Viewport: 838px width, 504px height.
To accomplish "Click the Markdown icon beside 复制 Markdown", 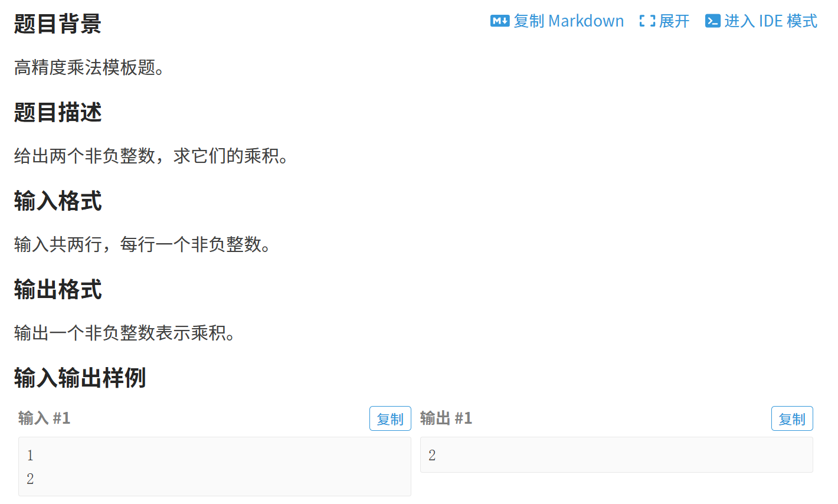I will pyautogui.click(x=500, y=21).
